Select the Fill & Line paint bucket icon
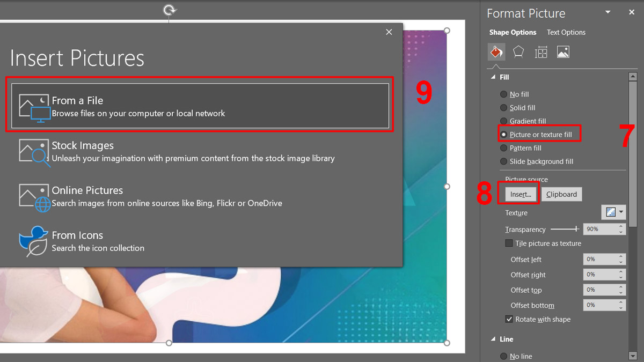Screen dimensions: 644x362 [496, 51]
